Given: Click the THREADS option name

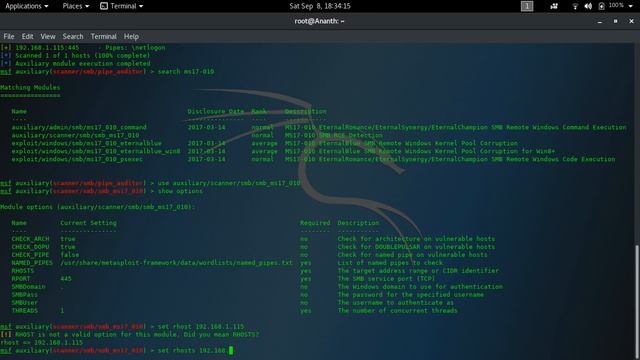Looking at the screenshot, I should click(24, 311).
